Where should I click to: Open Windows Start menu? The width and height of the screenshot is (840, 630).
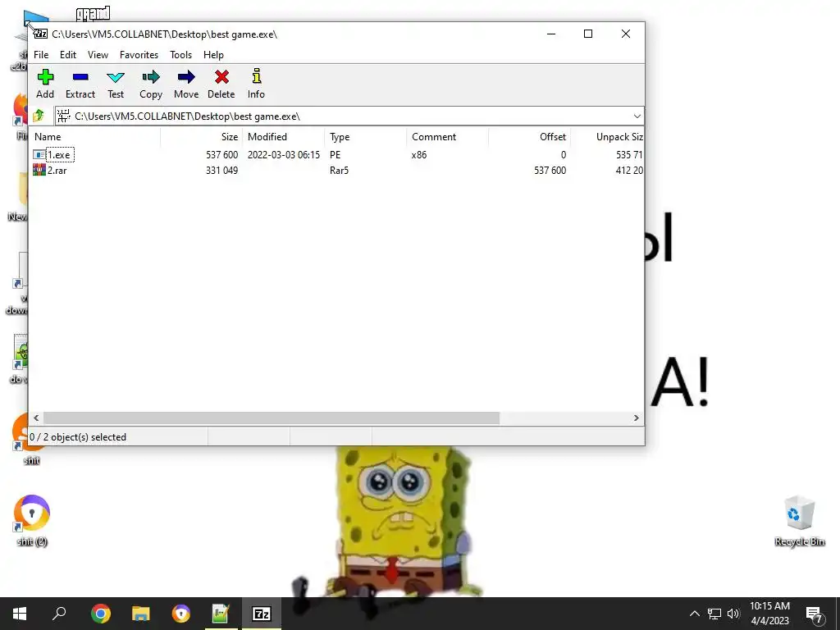point(20,614)
